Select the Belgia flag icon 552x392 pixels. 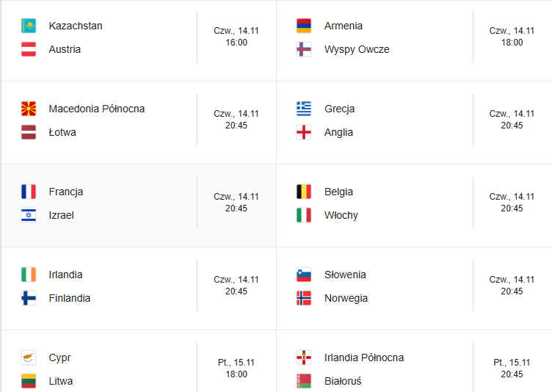click(304, 192)
